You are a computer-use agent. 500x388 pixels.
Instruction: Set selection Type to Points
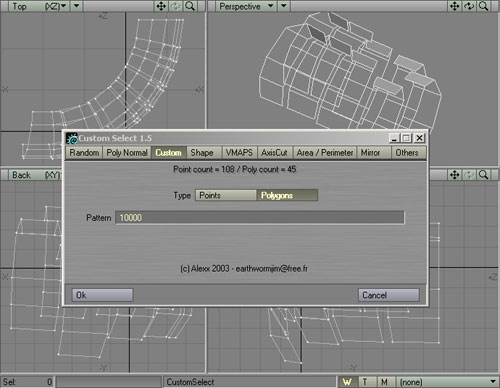pyautogui.click(x=226, y=195)
